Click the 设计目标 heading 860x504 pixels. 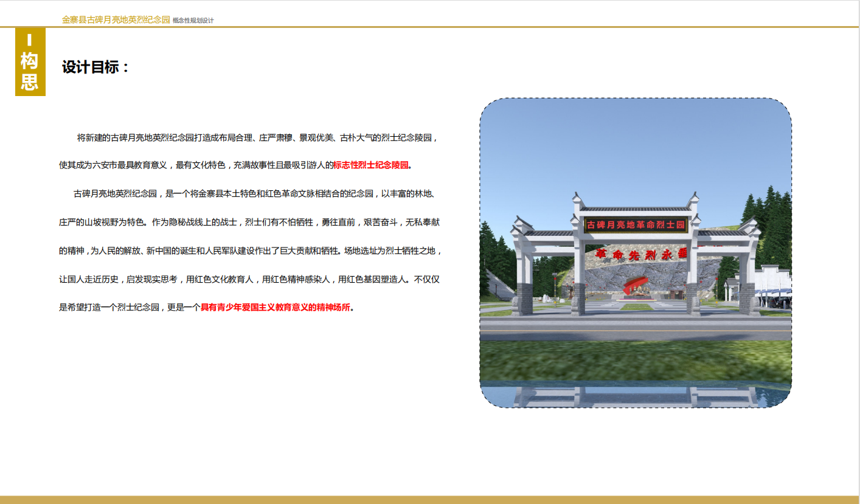click(95, 67)
